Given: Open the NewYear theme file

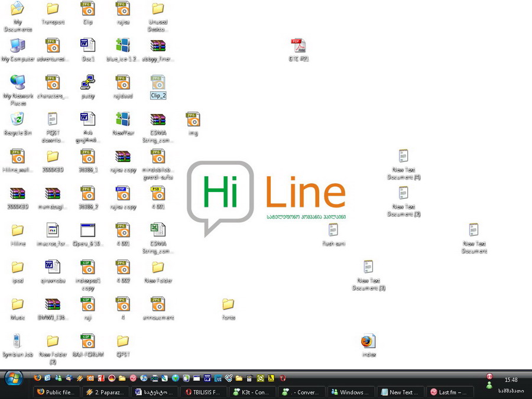Looking at the screenshot, I should point(123,119).
